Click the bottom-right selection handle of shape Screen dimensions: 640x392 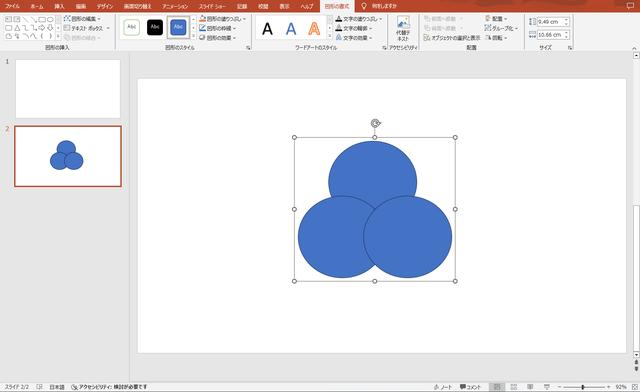coord(455,281)
